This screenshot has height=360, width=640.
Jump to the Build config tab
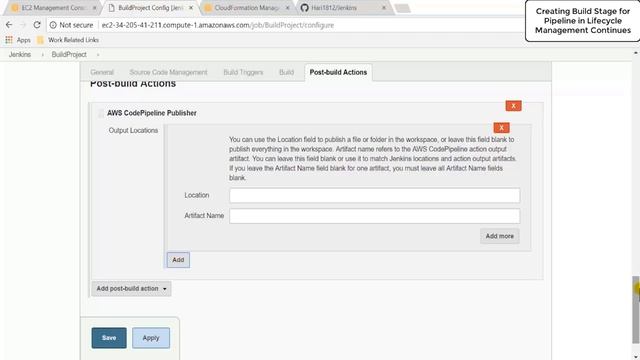[x=286, y=72]
